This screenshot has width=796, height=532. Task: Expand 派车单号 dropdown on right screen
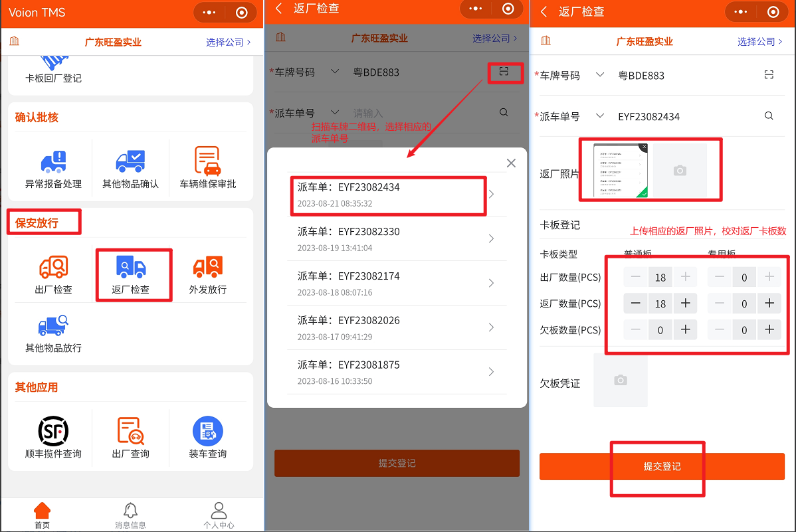click(x=600, y=116)
